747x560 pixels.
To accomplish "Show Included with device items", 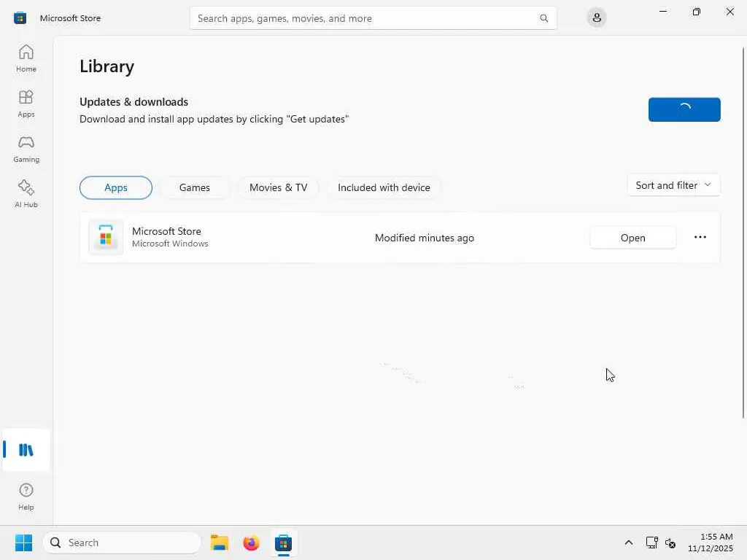I will click(x=384, y=187).
